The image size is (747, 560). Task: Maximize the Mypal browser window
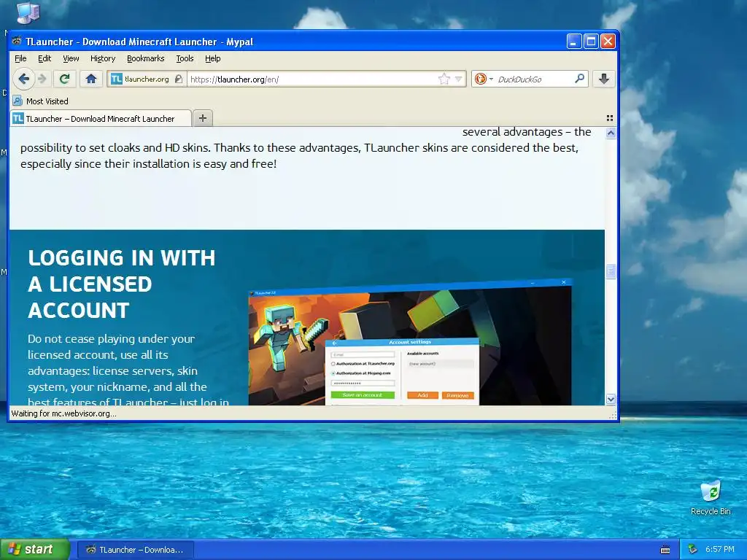591,42
